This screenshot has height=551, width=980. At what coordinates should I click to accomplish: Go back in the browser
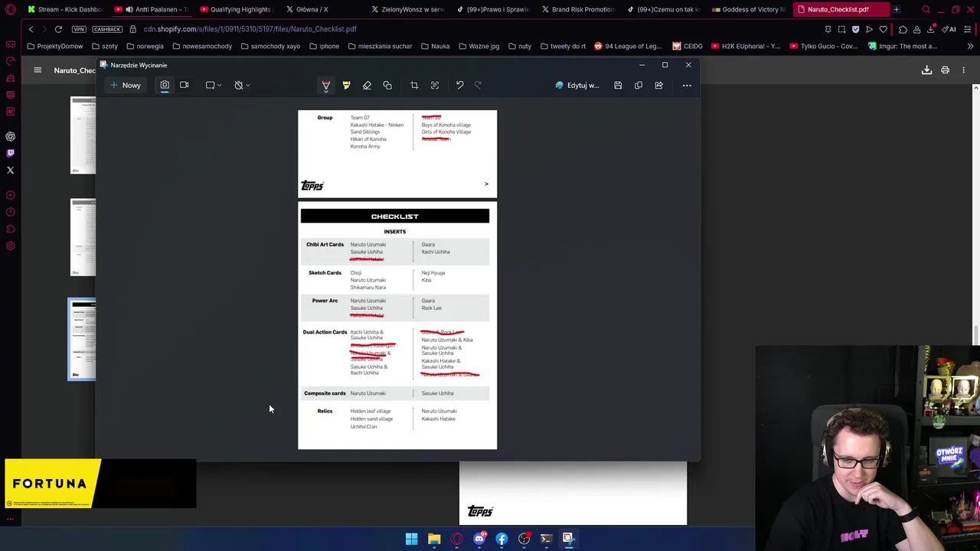coord(31,29)
